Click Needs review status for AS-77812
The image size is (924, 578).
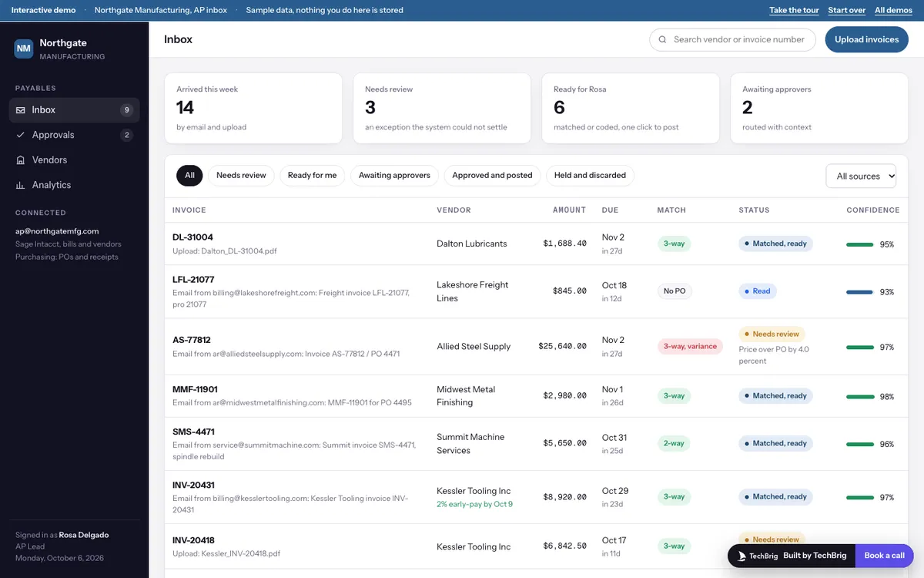point(772,334)
